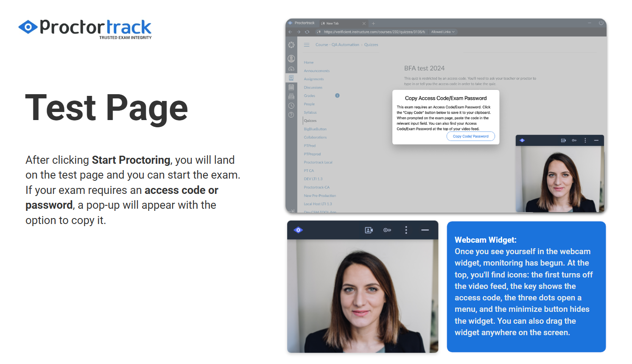Click the BFA test 2024 quiz heading
The image size is (632, 364).
click(424, 68)
